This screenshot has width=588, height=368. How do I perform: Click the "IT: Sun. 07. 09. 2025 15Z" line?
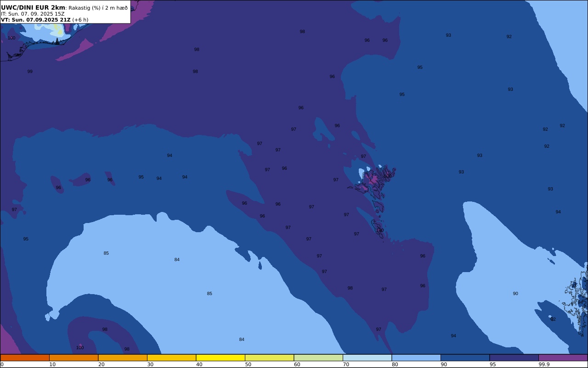[x=33, y=14]
